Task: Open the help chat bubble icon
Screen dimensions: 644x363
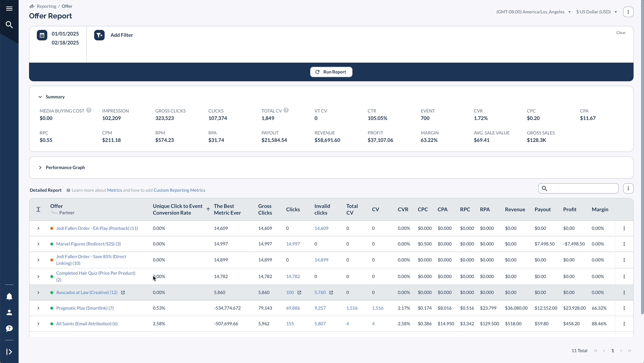Action: (9, 328)
